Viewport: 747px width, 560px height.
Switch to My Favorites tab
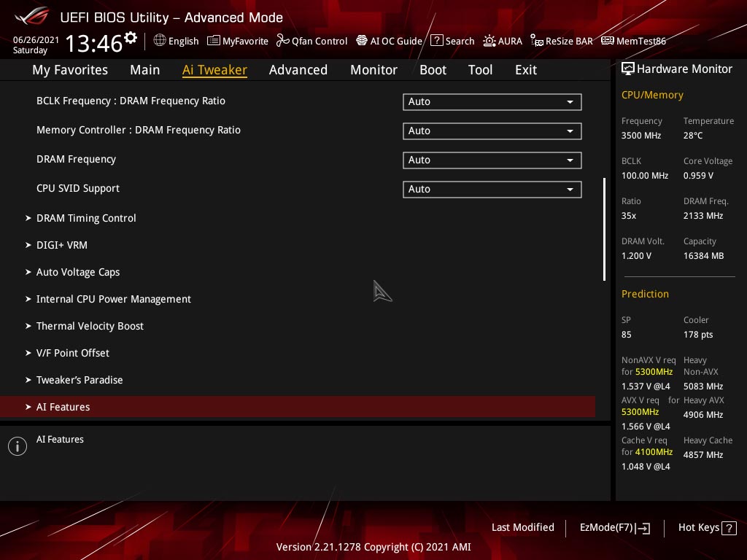click(70, 70)
